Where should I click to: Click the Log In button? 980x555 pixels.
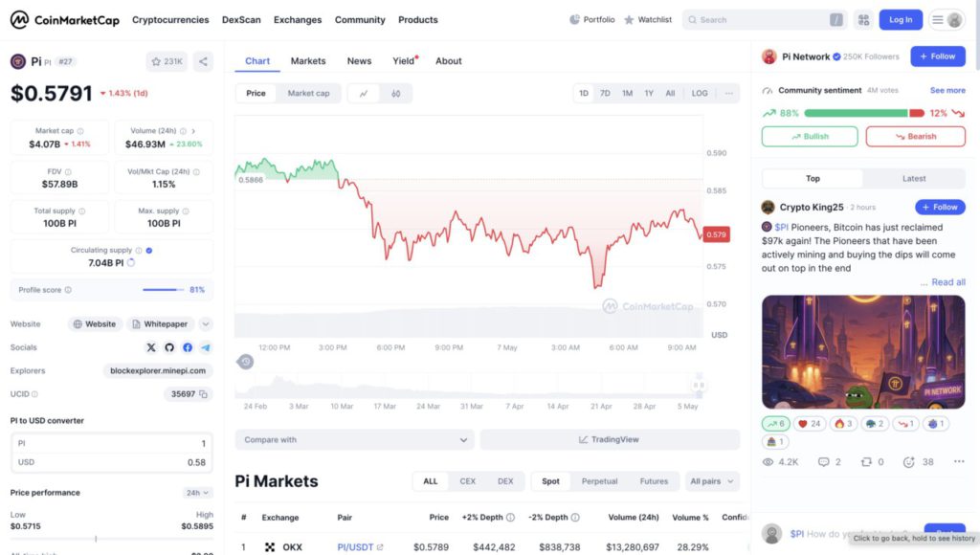pos(901,19)
